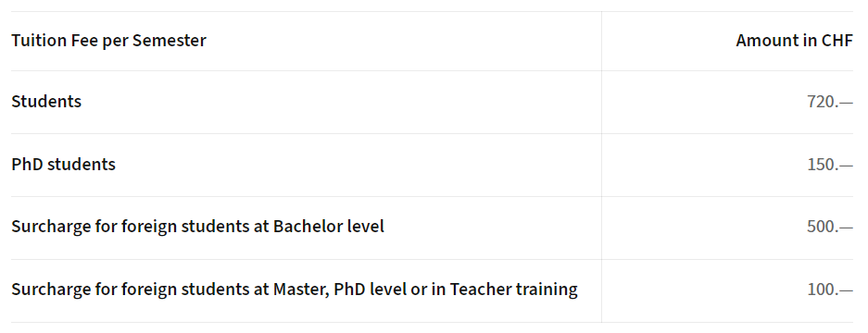Click the word 'Amount' in the header

762,41
